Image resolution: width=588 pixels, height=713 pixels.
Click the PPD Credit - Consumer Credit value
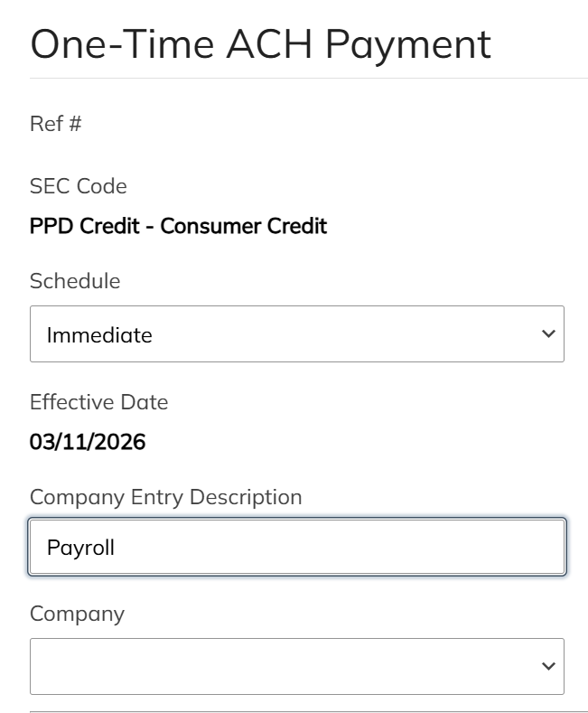click(x=178, y=226)
